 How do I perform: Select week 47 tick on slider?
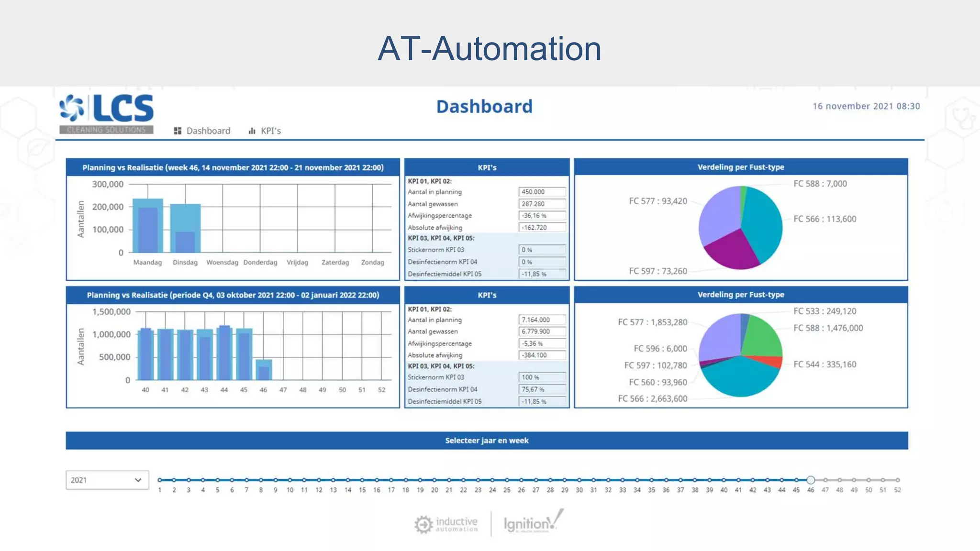825,480
